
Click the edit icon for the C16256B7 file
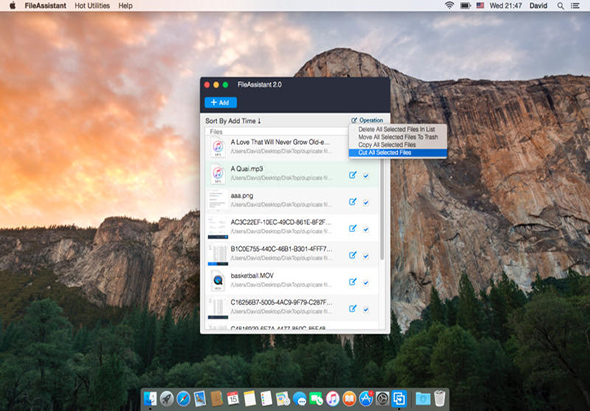click(353, 309)
